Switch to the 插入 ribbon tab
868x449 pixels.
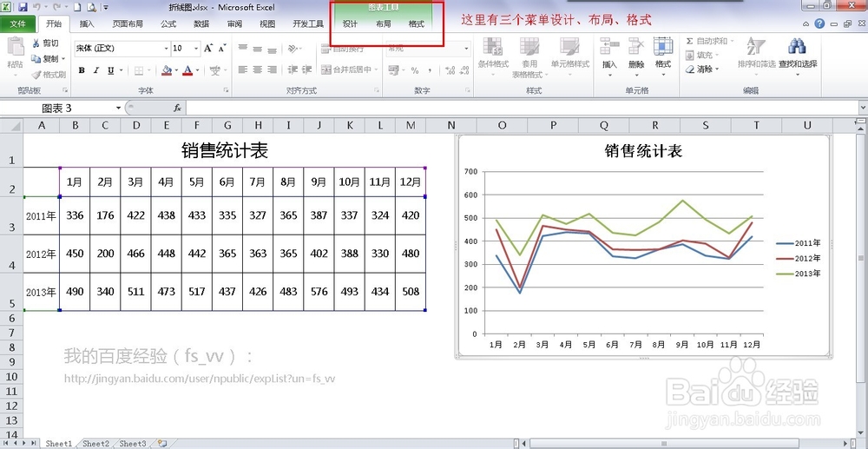(87, 23)
